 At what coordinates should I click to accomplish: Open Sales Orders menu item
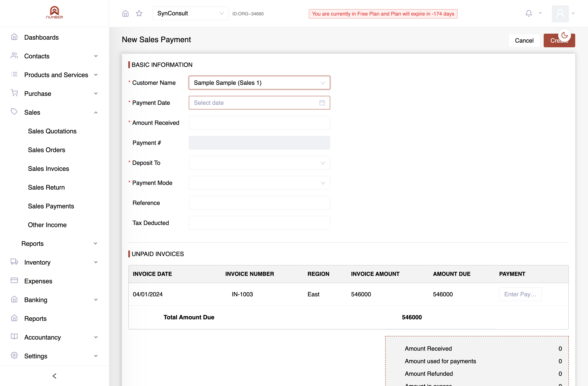coord(46,150)
